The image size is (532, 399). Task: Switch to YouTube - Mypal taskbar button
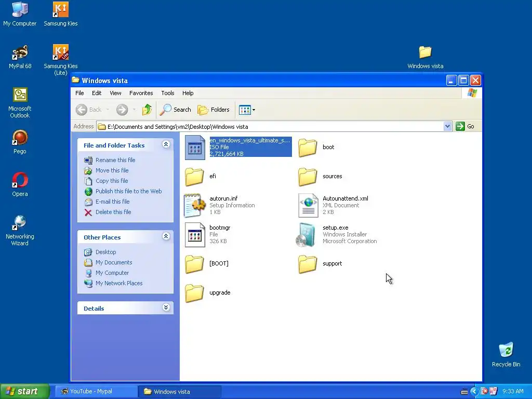(96, 392)
